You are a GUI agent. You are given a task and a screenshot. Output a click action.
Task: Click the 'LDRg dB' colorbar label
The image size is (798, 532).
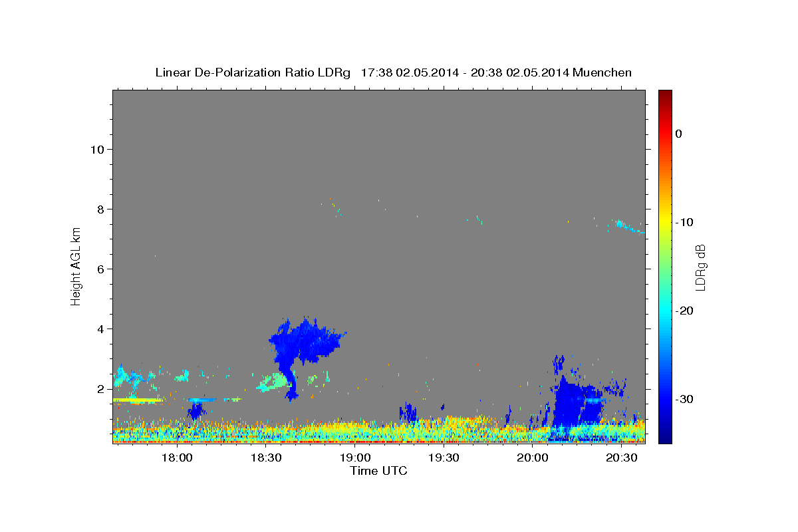[700, 267]
